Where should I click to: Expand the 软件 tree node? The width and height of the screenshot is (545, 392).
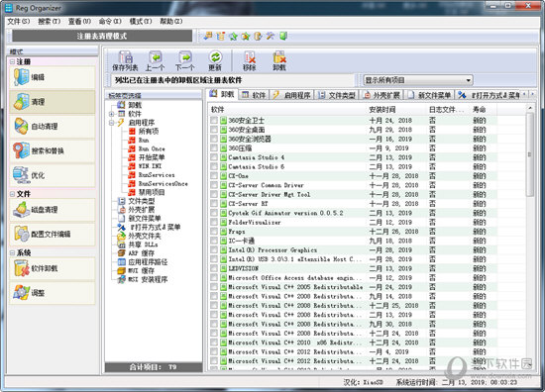pos(111,114)
